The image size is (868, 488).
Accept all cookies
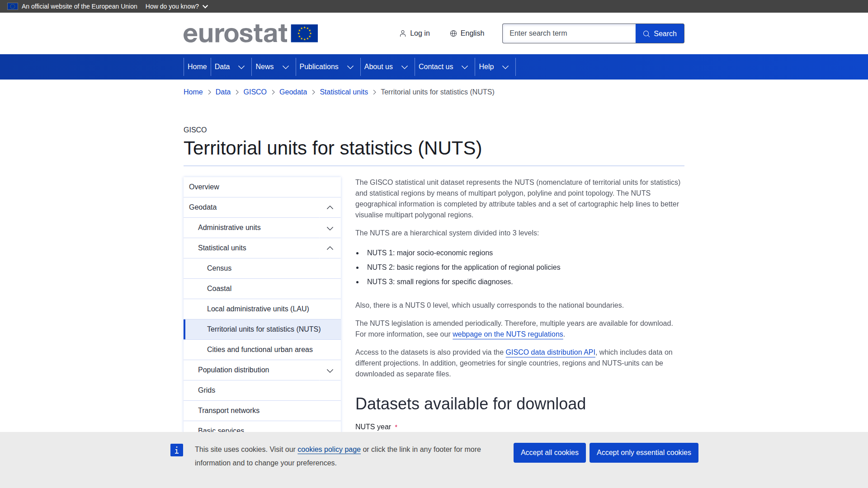(550, 453)
